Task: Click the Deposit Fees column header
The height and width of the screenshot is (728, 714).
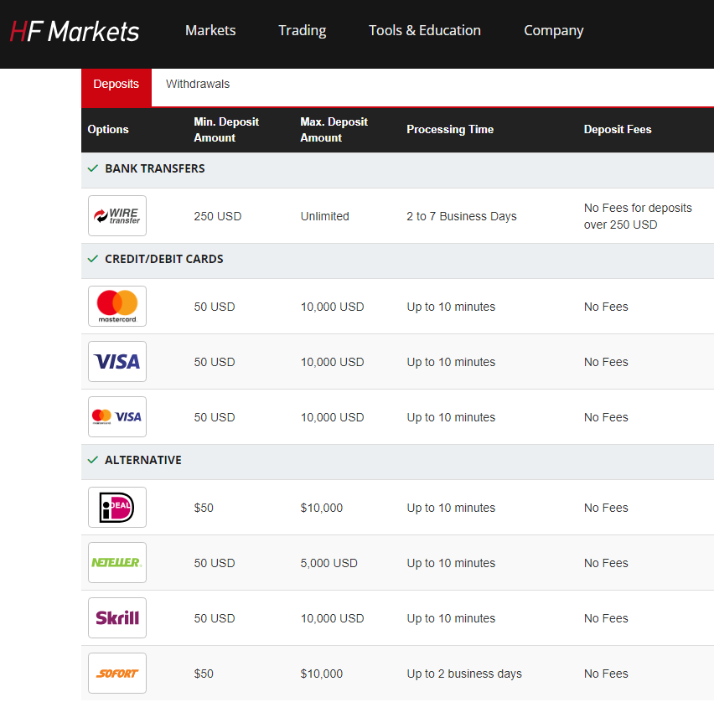Action: point(618,130)
